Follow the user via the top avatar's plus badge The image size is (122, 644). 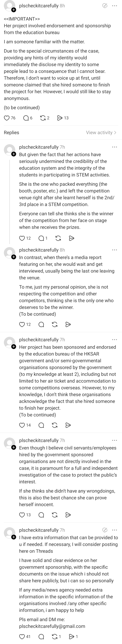(14, 10)
